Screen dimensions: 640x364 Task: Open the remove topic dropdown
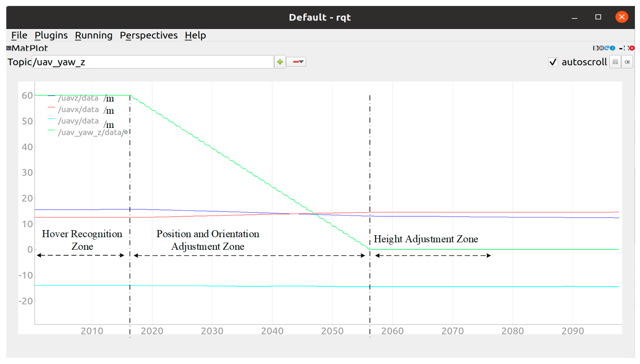coord(296,62)
